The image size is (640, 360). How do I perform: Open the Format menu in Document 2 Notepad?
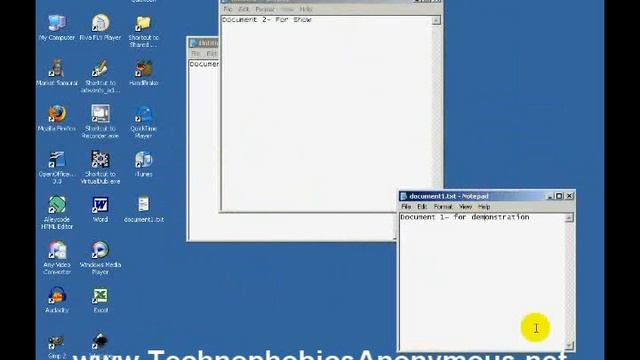tap(264, 9)
